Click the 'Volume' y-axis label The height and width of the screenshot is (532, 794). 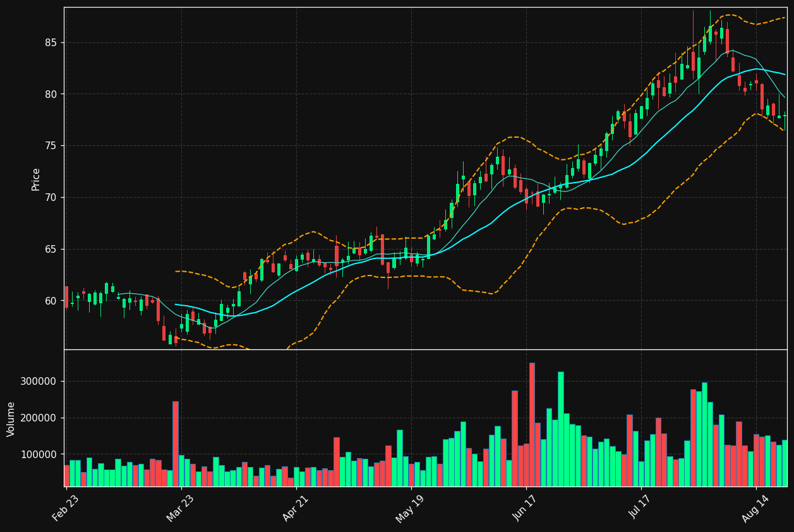[11, 418]
